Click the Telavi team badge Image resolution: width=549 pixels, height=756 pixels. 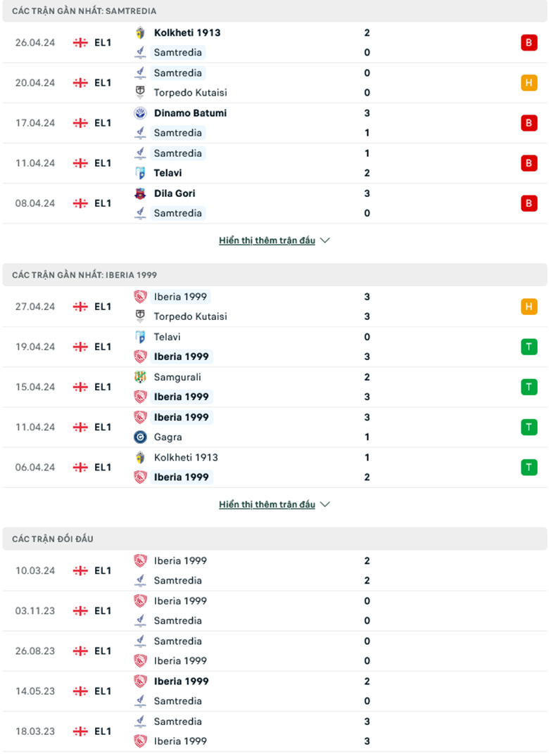click(140, 172)
